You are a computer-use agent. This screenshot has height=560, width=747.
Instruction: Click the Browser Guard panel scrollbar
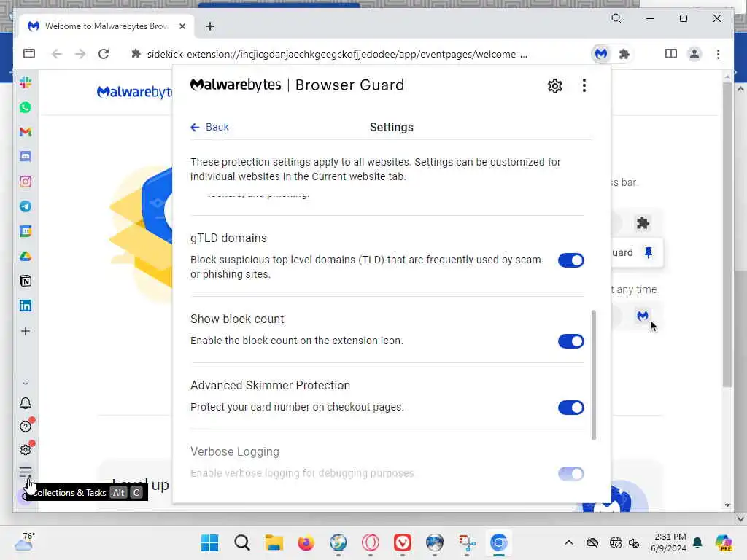[594, 376]
